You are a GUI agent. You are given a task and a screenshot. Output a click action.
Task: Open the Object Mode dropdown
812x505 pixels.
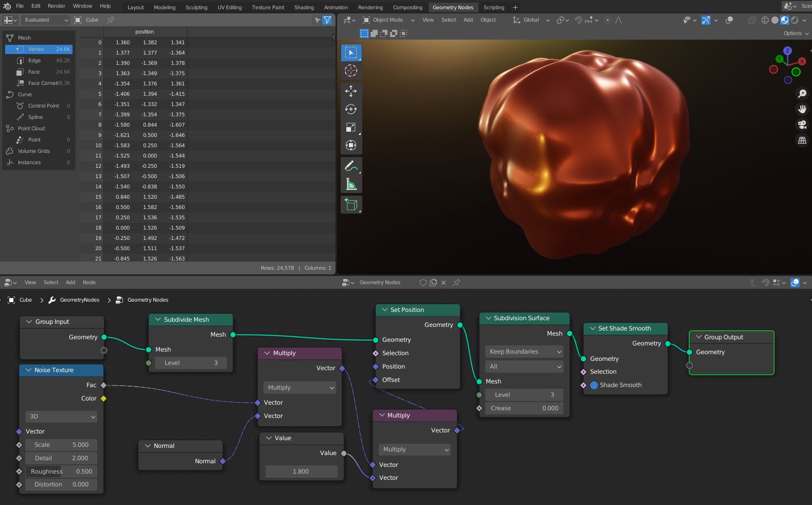[389, 20]
